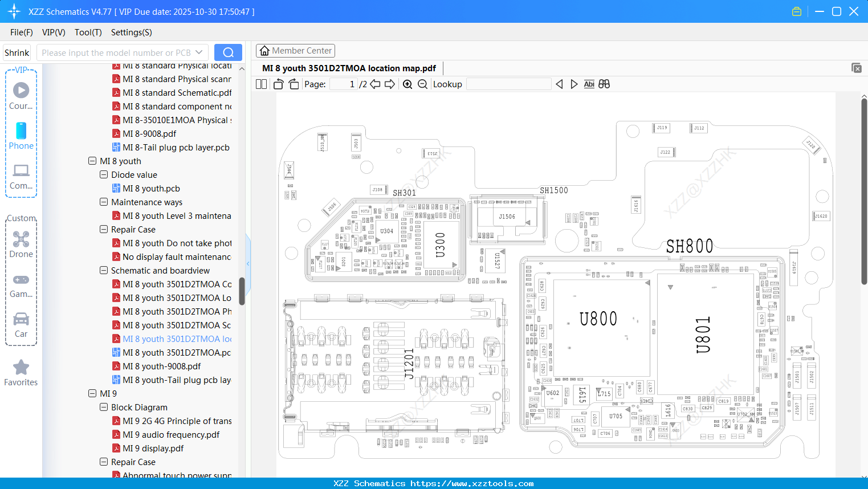Toggle the dual-view icon beside Abi
The height and width of the screenshot is (489, 868).
click(x=604, y=84)
